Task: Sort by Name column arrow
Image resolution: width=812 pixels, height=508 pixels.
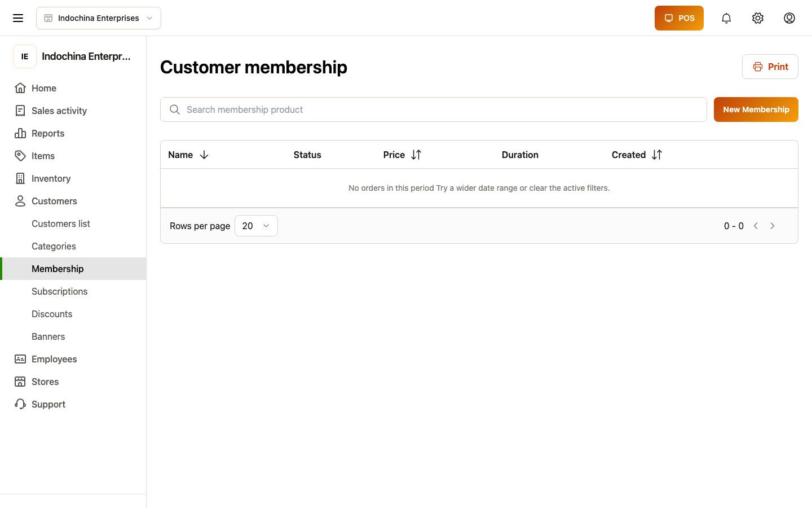Action: (204, 155)
